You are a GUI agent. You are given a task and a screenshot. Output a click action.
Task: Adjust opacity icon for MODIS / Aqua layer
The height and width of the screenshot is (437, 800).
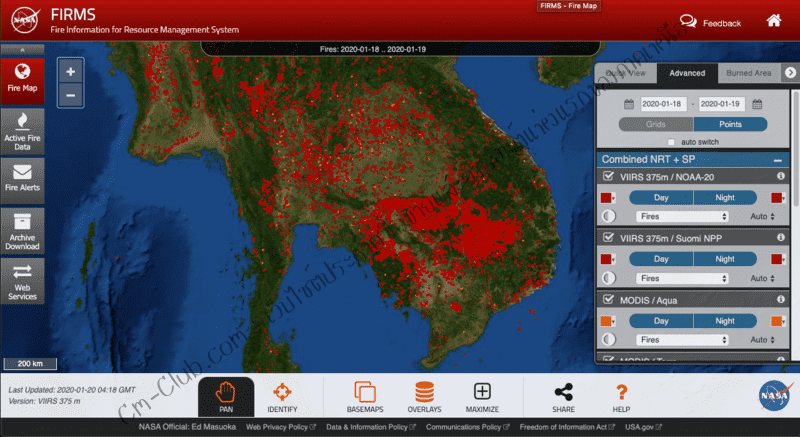609,339
